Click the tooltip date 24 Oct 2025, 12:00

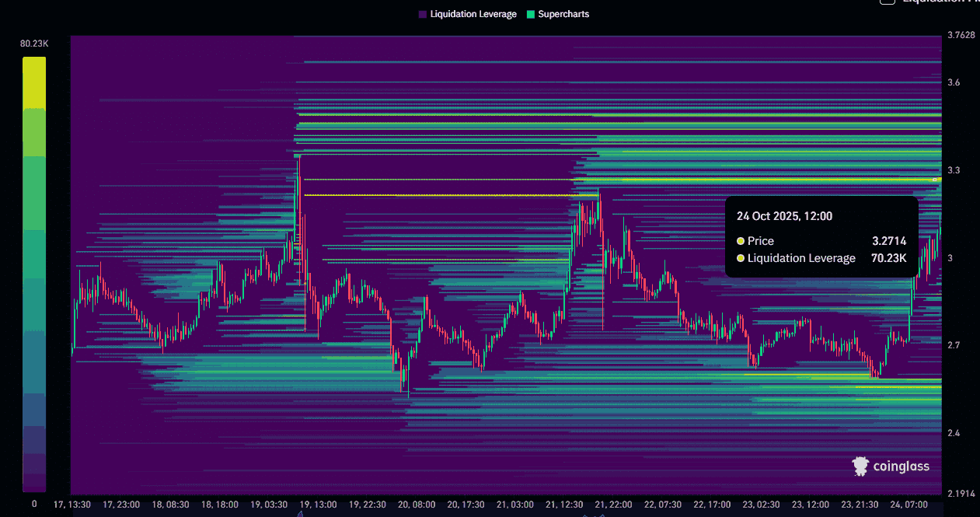(x=784, y=216)
